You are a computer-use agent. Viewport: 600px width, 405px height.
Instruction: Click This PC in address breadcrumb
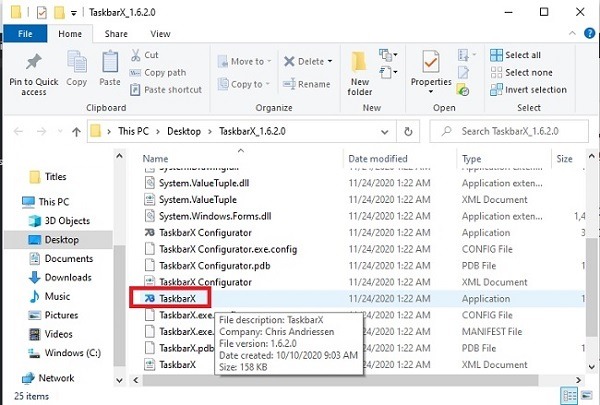pos(134,132)
